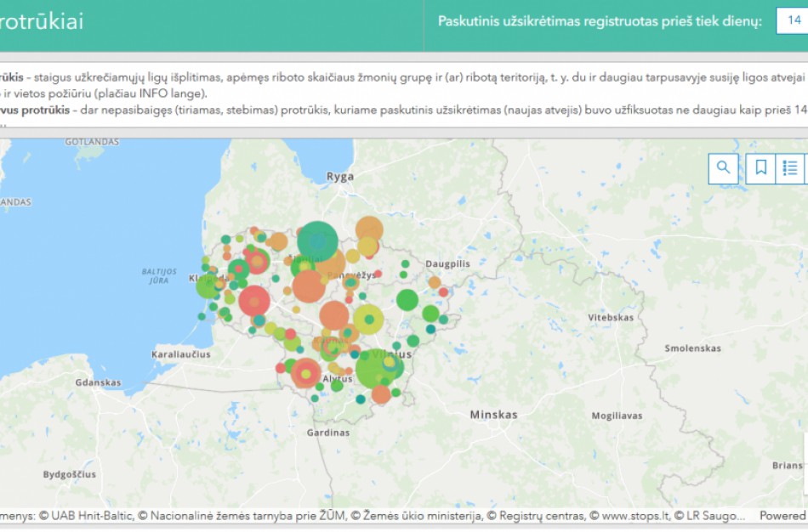Viewport: 808px width, 532px height.
Task: Open the www.stops.lt attribution link
Action: click(x=635, y=514)
